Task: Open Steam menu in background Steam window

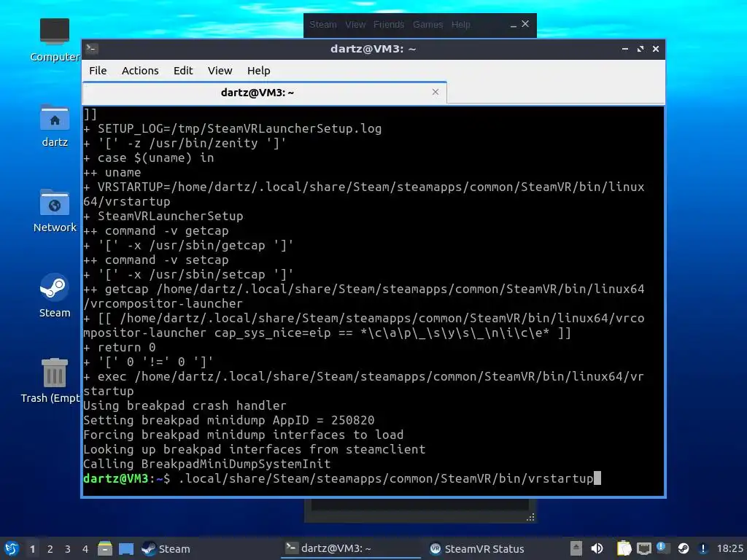Action: (323, 24)
